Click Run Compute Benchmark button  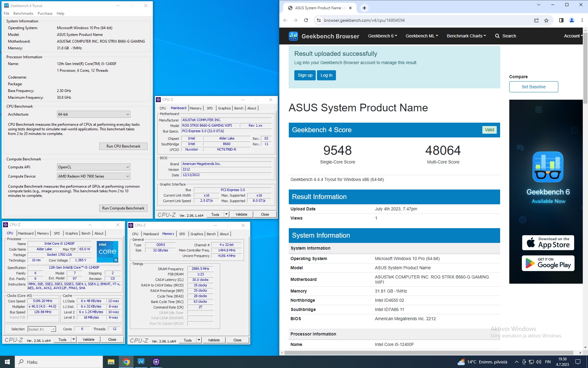click(x=123, y=208)
